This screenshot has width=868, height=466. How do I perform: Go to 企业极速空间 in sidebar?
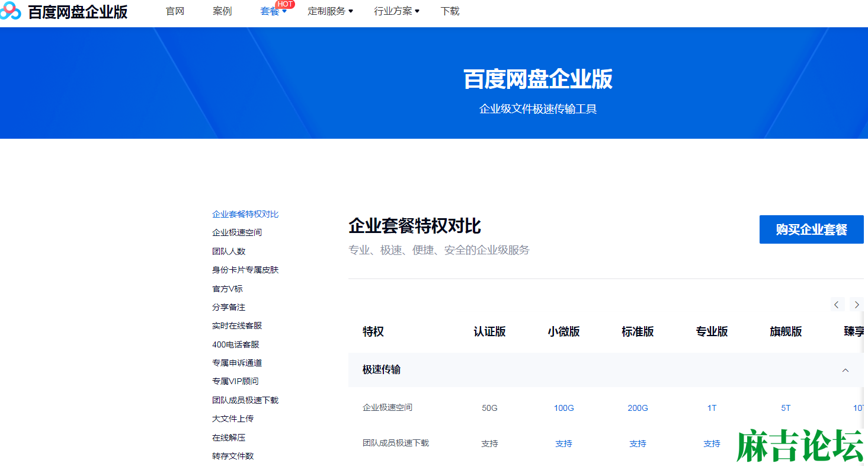237,232
